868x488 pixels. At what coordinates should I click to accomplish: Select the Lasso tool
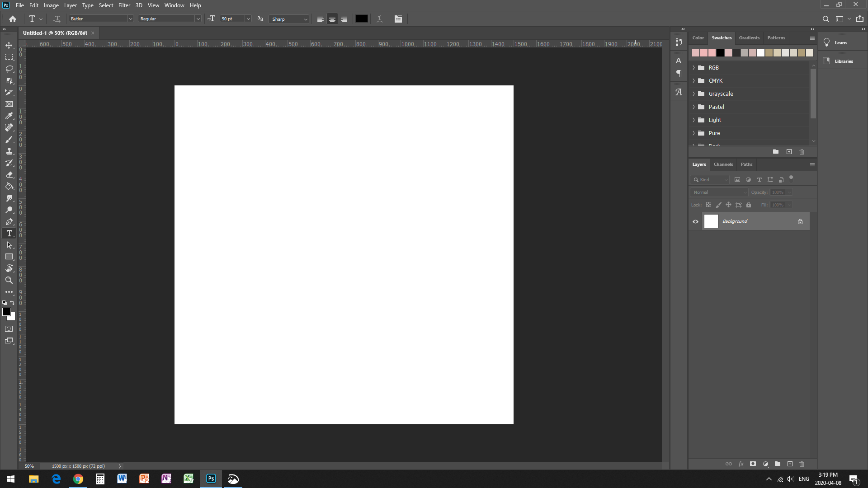point(9,69)
